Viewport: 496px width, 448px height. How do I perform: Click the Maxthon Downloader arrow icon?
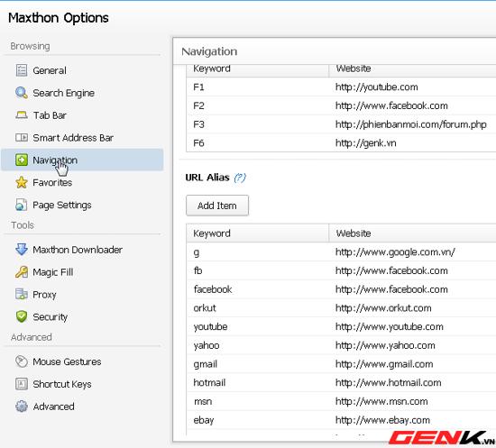tap(22, 250)
